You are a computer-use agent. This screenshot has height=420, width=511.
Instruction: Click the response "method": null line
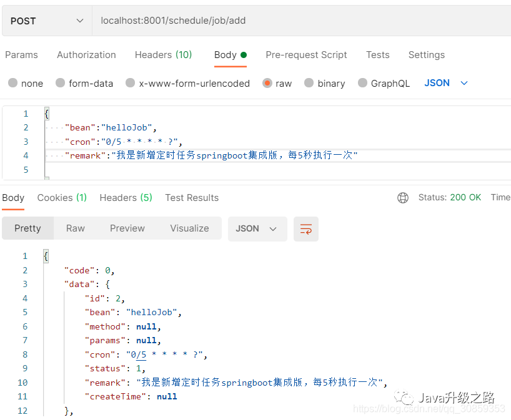pos(123,326)
